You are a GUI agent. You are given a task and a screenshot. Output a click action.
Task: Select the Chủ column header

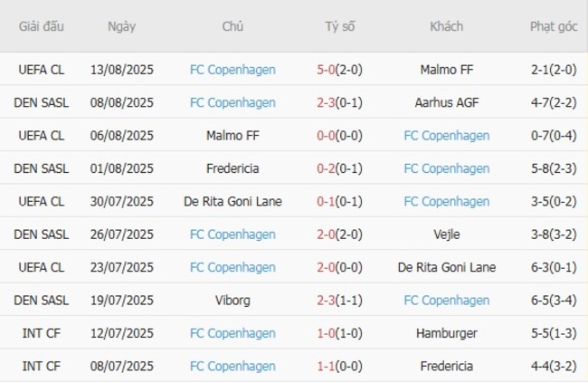coord(232,26)
